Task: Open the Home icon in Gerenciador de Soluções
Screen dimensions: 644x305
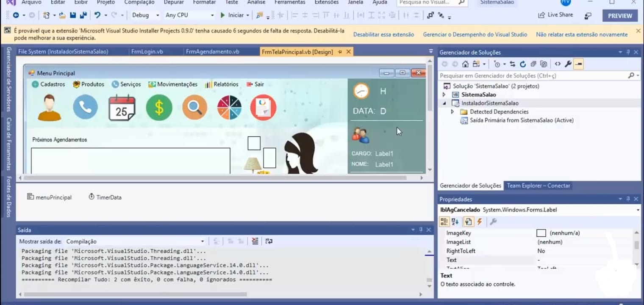Action: tap(465, 64)
